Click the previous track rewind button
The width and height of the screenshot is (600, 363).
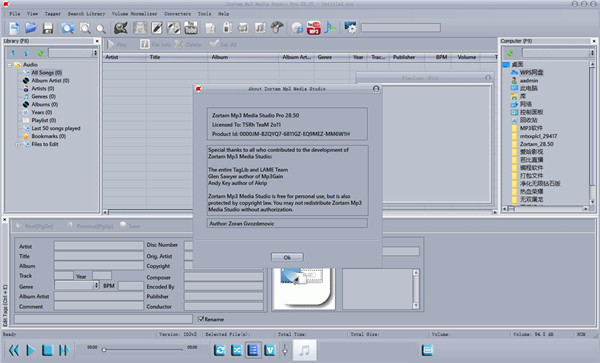pos(14,350)
